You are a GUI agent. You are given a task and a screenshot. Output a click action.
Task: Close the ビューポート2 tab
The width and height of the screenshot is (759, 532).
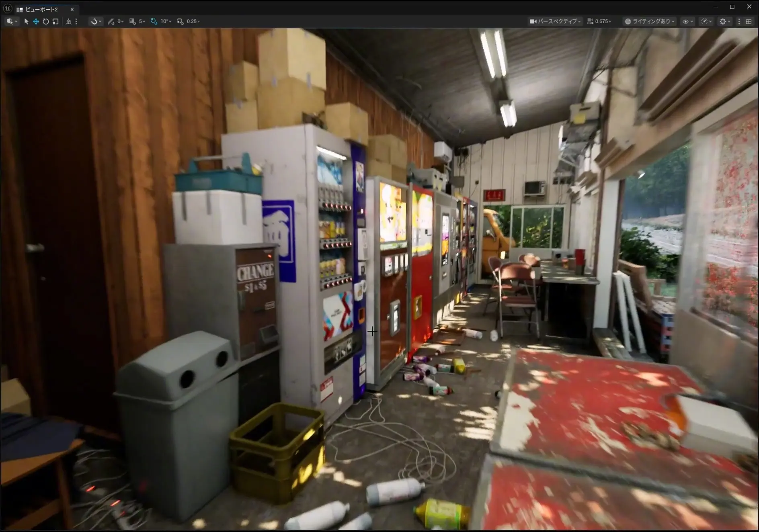pyautogui.click(x=72, y=9)
